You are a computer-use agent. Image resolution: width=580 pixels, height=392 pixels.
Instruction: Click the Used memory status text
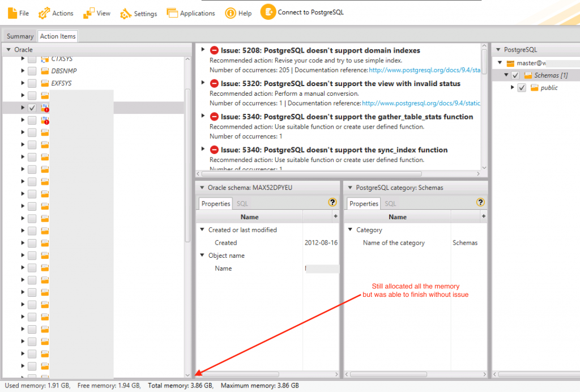tap(37, 385)
